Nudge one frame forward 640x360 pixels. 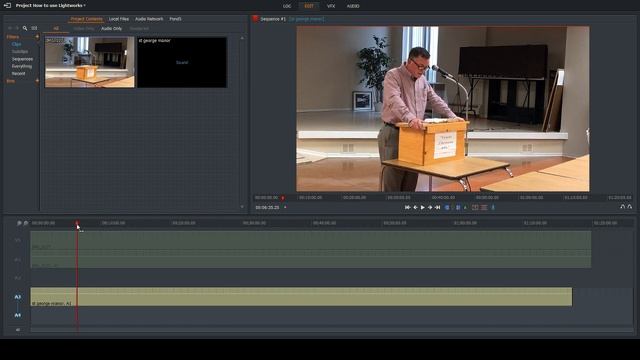tap(430, 207)
